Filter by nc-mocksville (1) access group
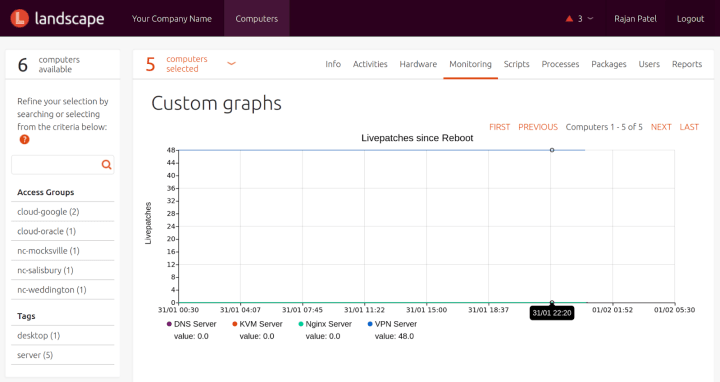This screenshot has width=720, height=382. [48, 251]
